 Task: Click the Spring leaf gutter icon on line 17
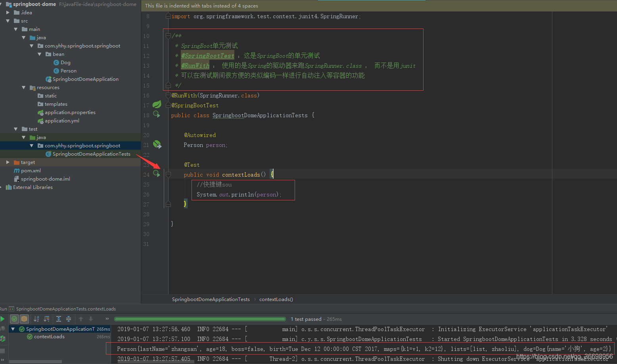pyautogui.click(x=157, y=105)
